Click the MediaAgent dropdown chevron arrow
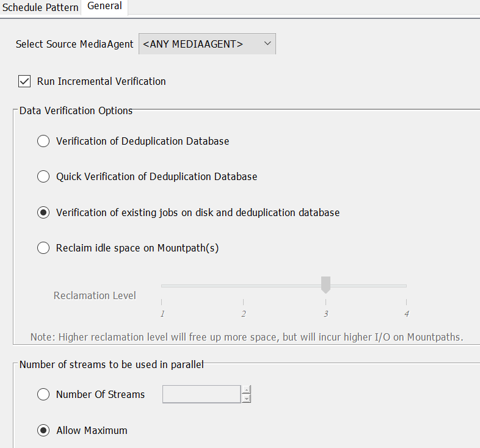Screen dimensions: 480x448 pos(267,43)
